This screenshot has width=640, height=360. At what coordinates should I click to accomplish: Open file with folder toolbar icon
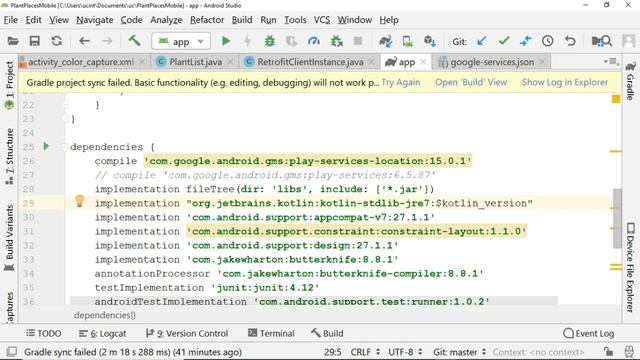13,41
